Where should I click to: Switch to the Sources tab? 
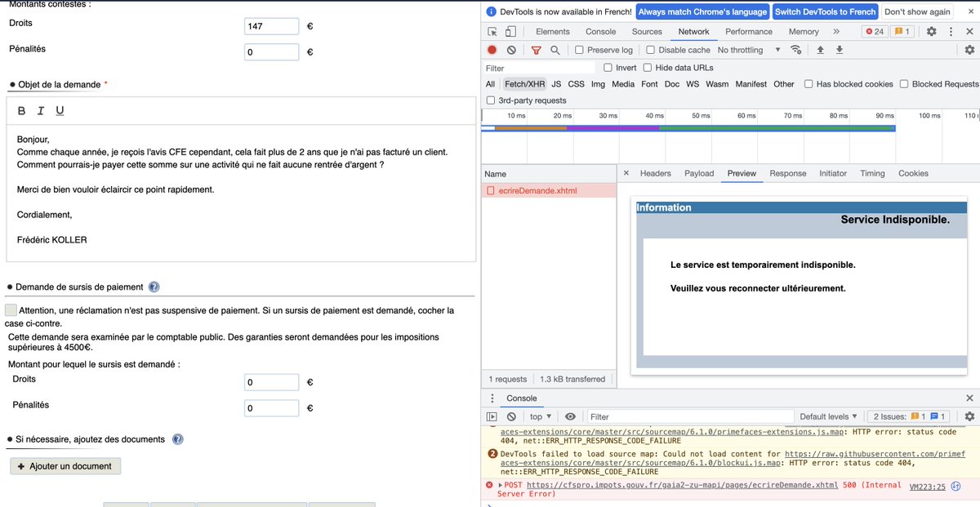647,32
